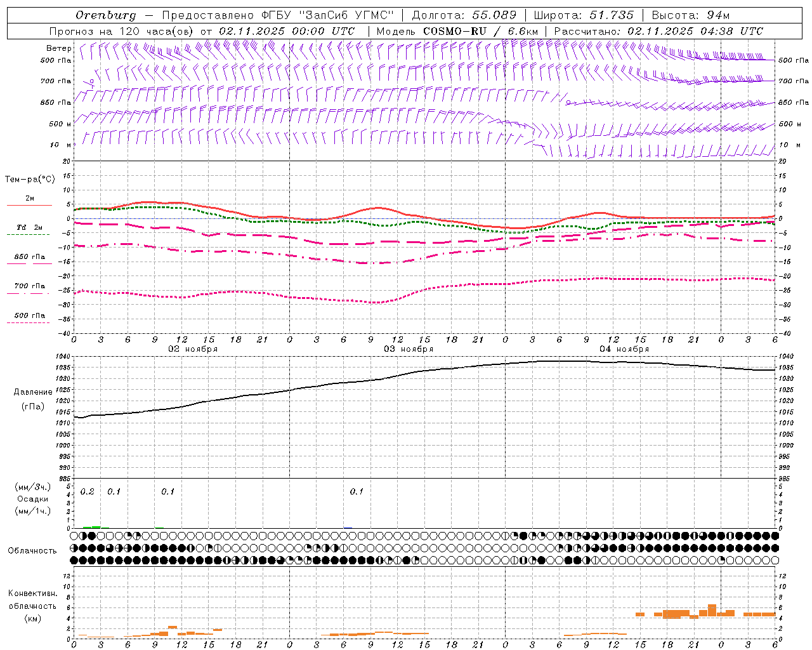Click the '850 гПа' temperature legend entry
The width and height of the screenshot is (812, 650).
29,257
